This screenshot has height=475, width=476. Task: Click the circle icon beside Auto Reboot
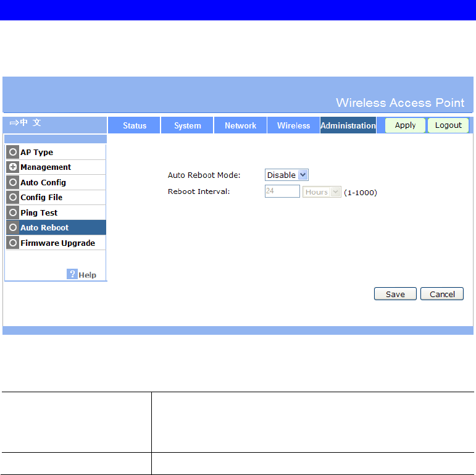(x=13, y=227)
